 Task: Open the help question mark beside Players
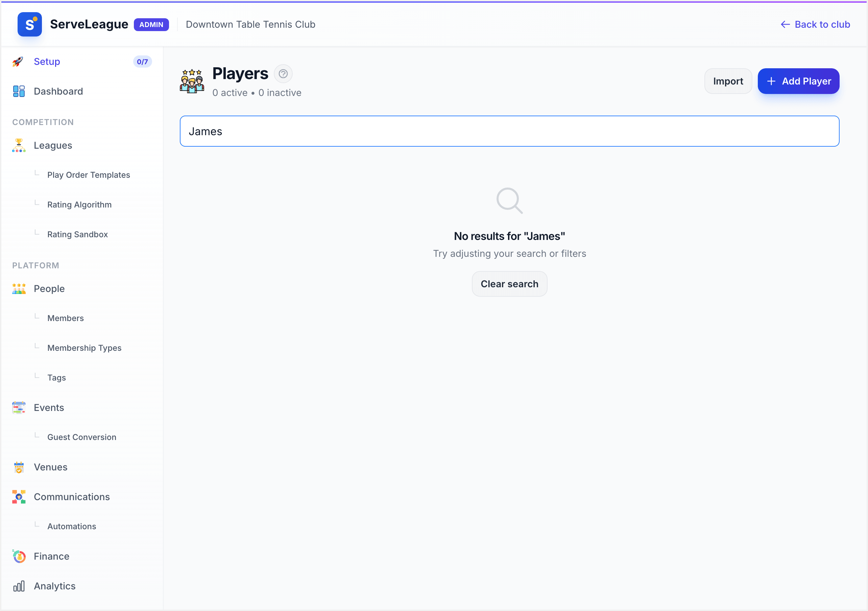tap(283, 74)
